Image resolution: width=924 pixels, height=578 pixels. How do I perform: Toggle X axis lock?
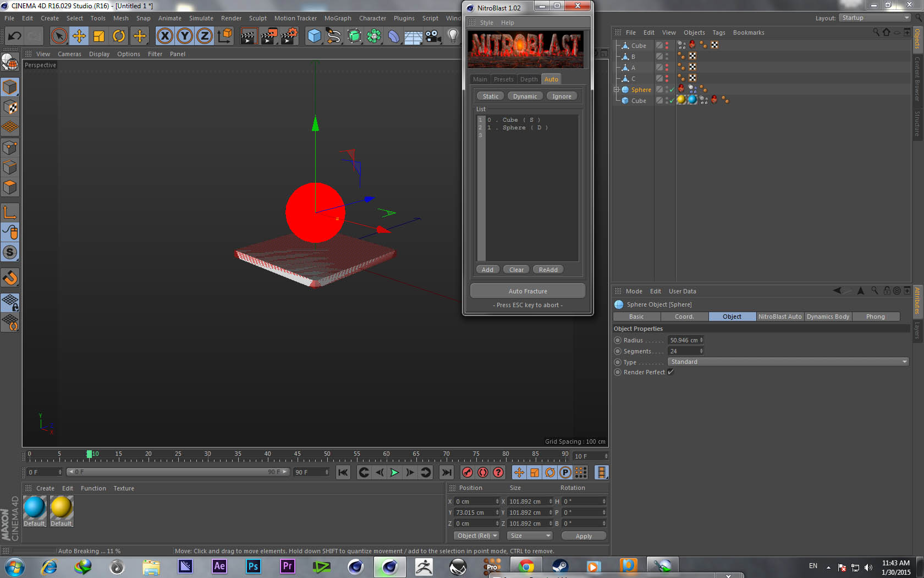[164, 36]
